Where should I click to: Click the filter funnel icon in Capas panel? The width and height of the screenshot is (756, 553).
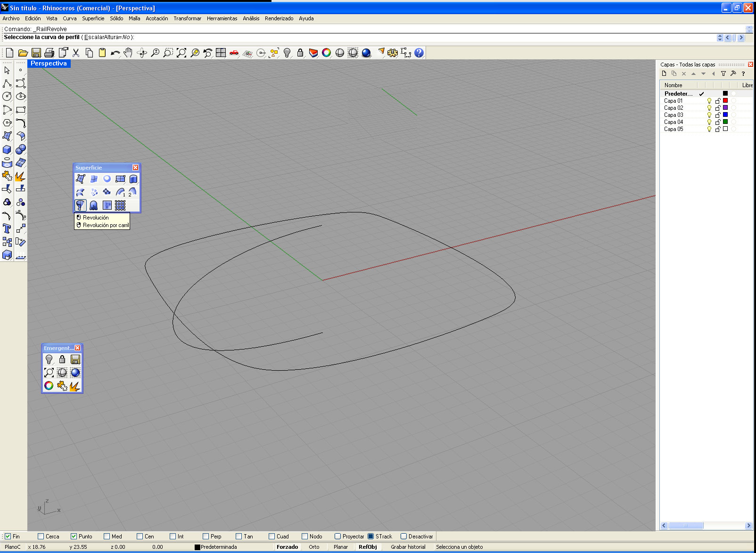[x=723, y=73]
